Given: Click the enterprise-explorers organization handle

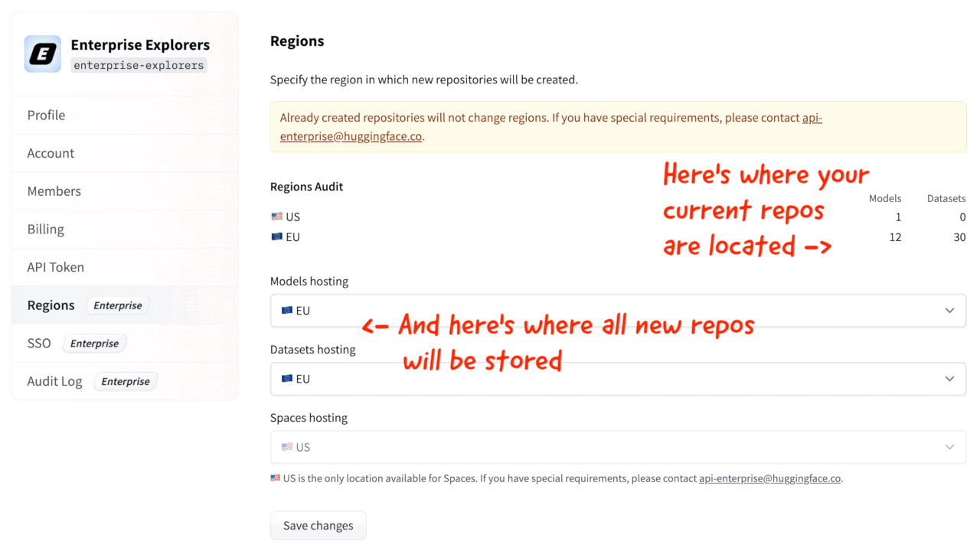Looking at the screenshot, I should click(139, 66).
